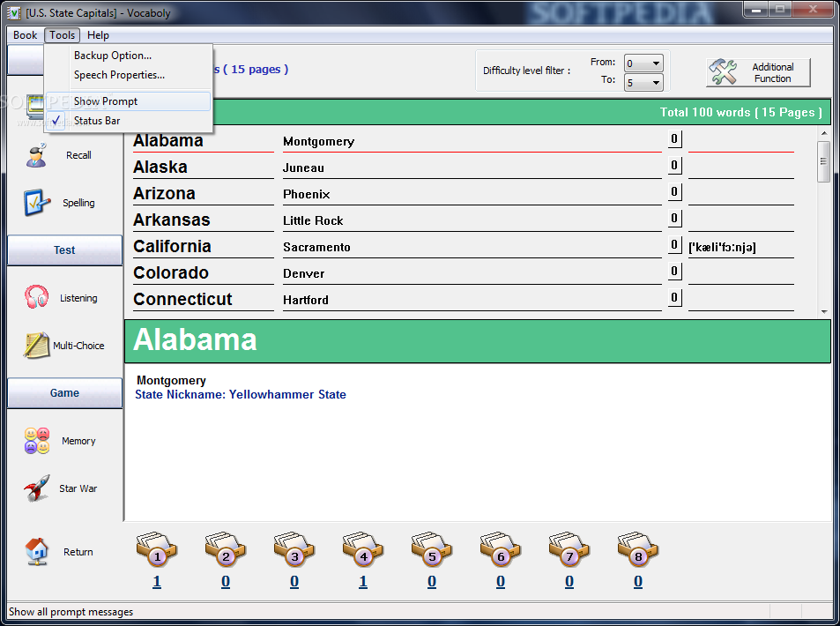Open the Book menu
840x626 pixels.
[25, 35]
